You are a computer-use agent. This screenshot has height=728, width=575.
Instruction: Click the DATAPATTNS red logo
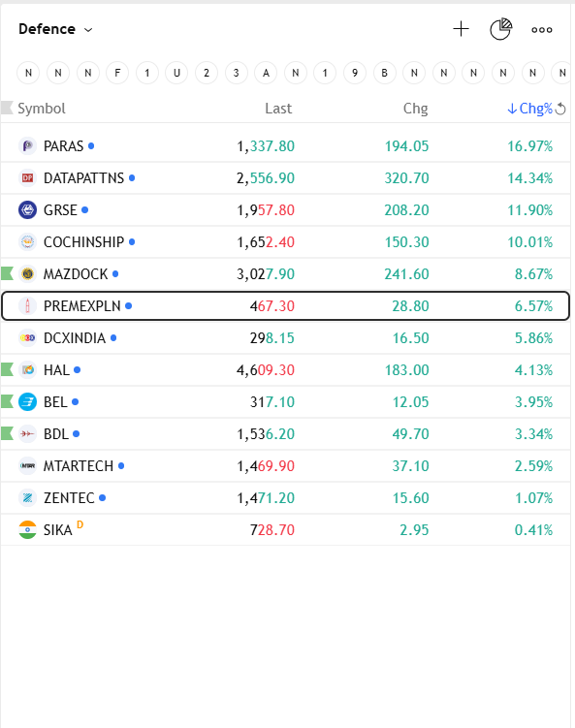(x=27, y=177)
